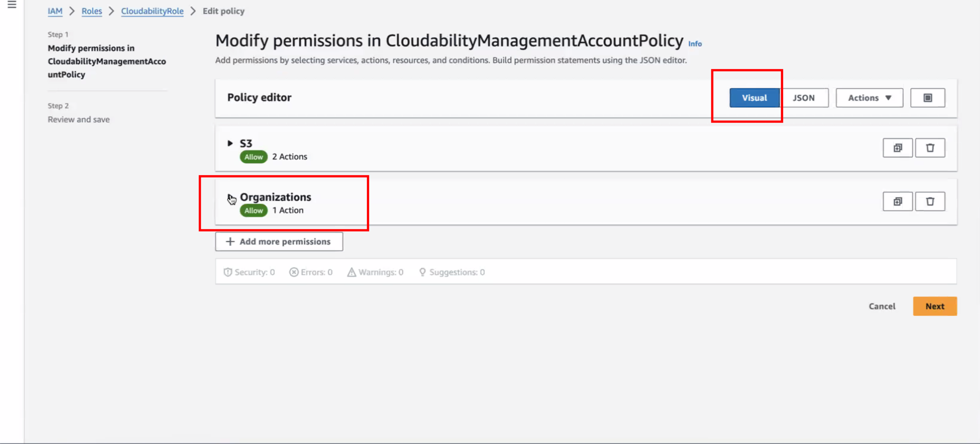The width and height of the screenshot is (980, 444).
Task: Click Add more permissions button
Action: tap(279, 242)
